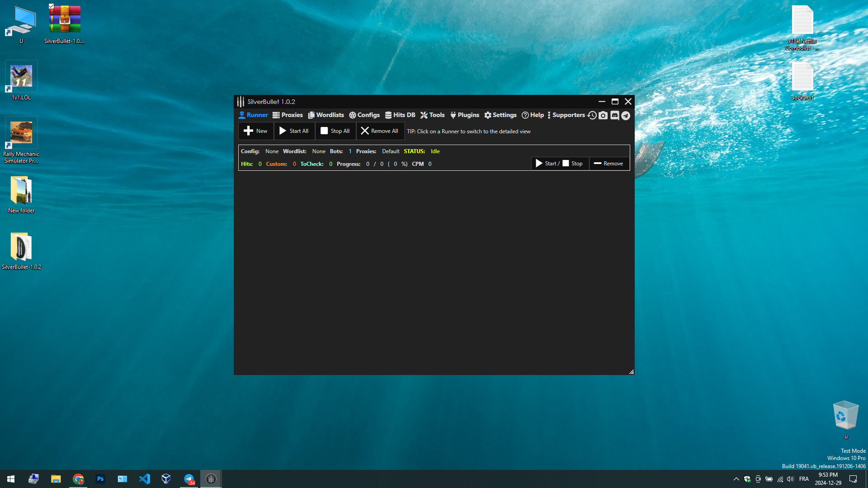
Task: Switch to the Wordlists section
Action: pos(325,115)
